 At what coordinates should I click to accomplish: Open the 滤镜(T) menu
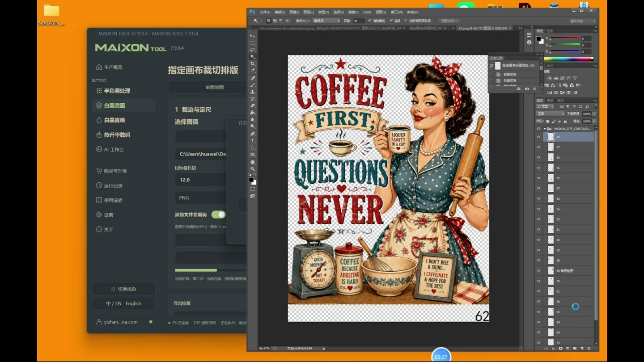click(353, 12)
